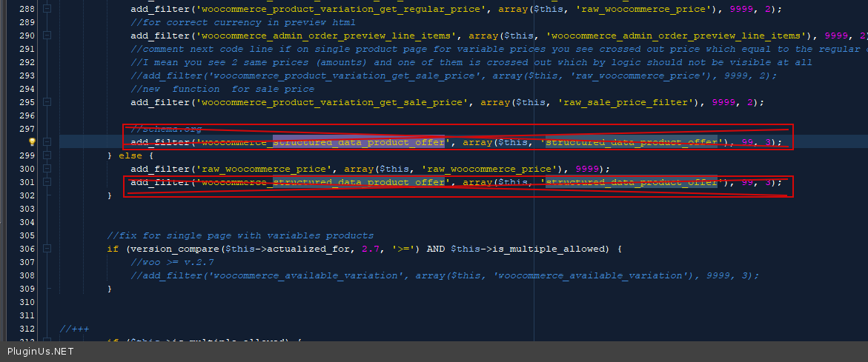Click the '//fix for single page' comment
Viewport: 868px width, 362px height.
[240, 235]
